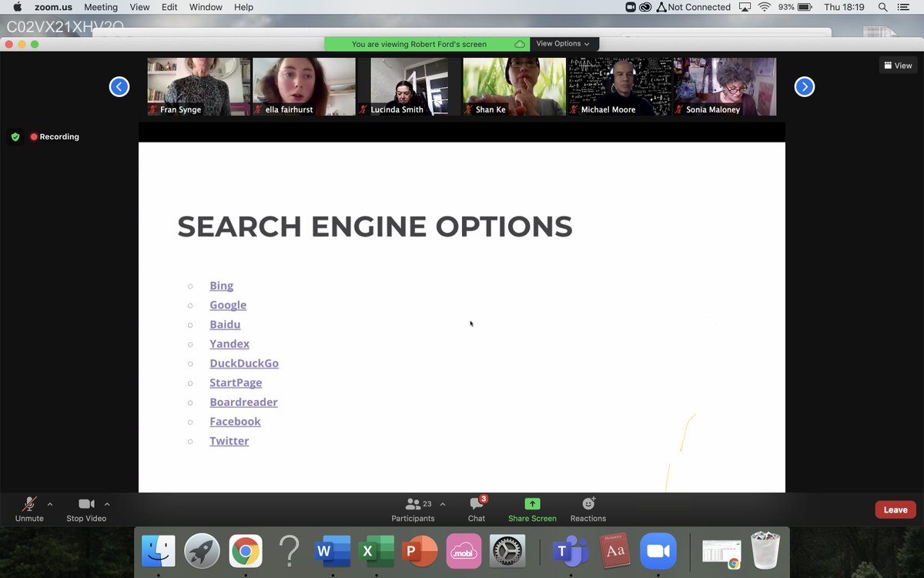Click the Wi-Fi status icon

click(764, 7)
